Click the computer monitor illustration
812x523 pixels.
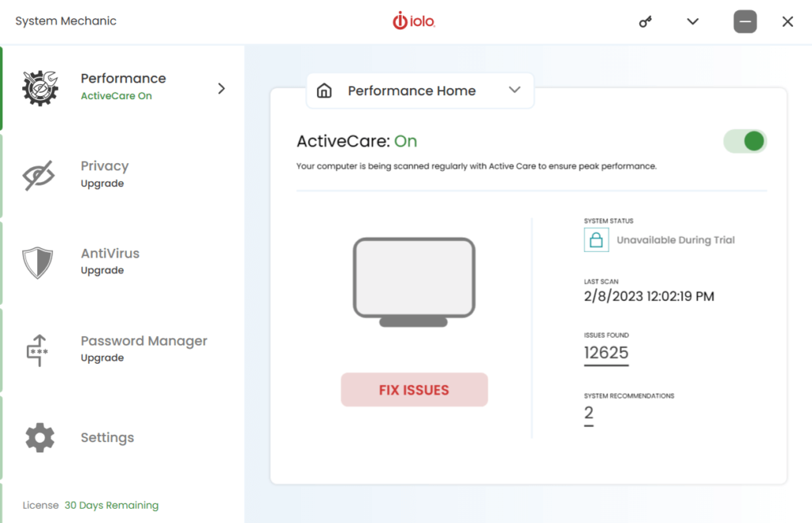coord(414,282)
